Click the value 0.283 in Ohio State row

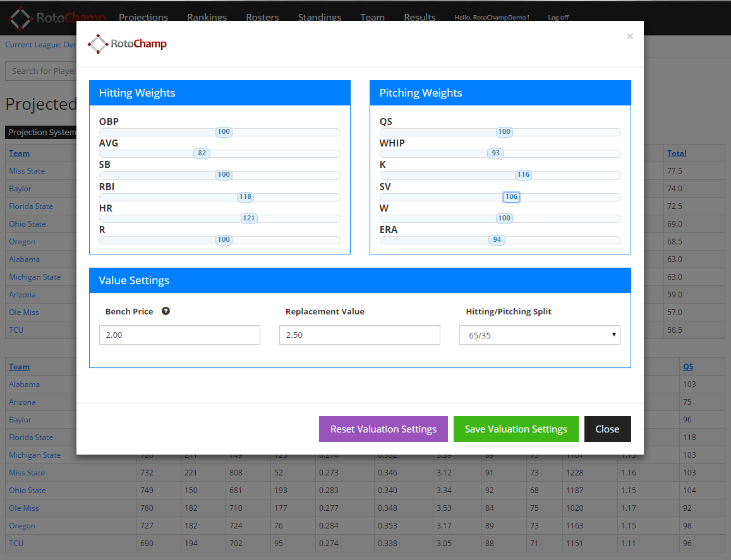[x=329, y=490]
